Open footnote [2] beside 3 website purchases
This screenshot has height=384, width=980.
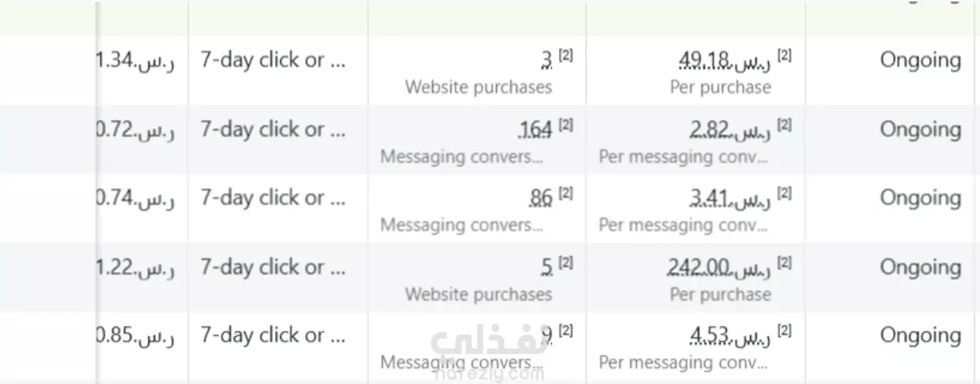click(566, 55)
